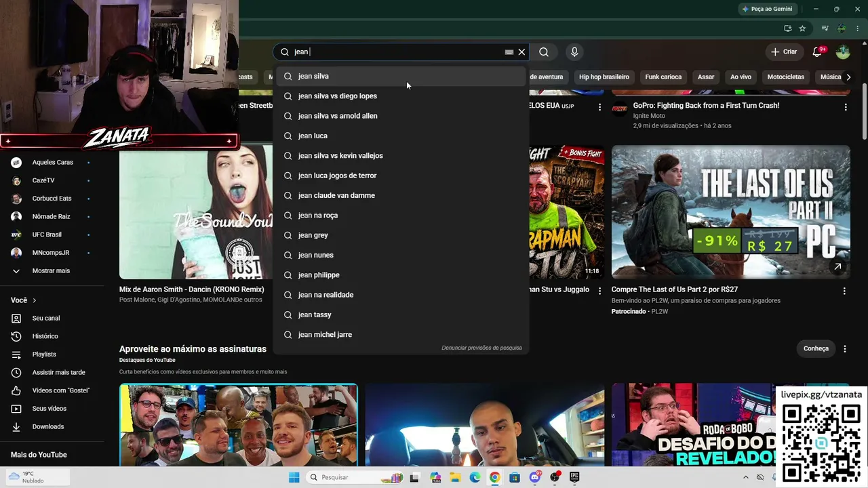The height and width of the screenshot is (488, 868).
Task: Click Peça ao Gemini button
Action: (x=767, y=9)
